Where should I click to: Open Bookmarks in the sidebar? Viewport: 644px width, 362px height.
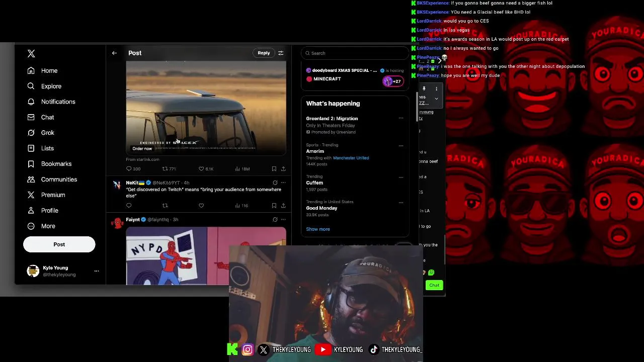coord(49,164)
